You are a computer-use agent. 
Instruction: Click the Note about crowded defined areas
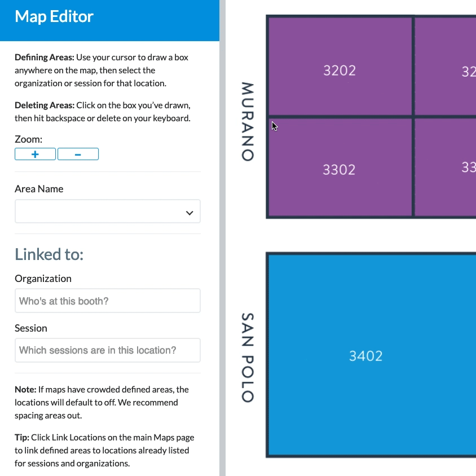tap(102, 403)
